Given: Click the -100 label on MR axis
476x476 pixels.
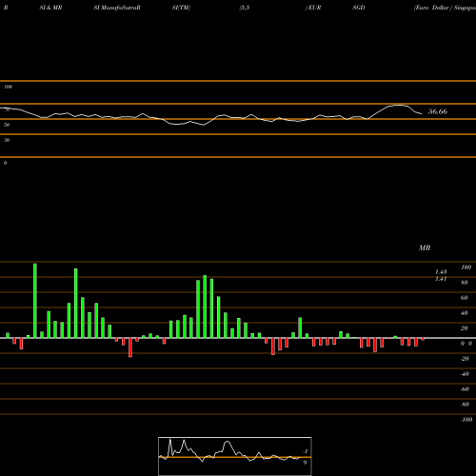Looking at the screenshot, I should [466, 420].
